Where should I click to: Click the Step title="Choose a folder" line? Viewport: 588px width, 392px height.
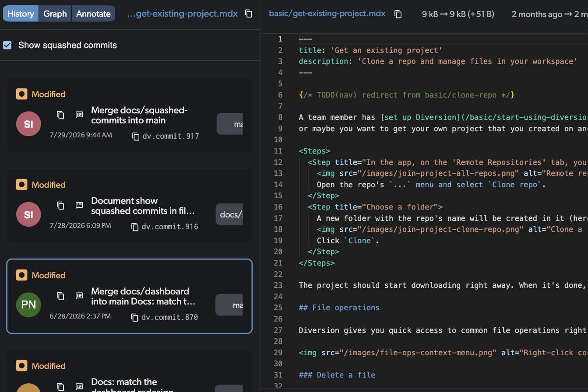click(375, 207)
